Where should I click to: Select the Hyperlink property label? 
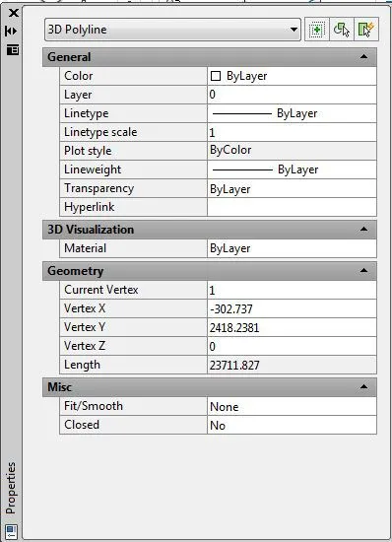[89, 207]
